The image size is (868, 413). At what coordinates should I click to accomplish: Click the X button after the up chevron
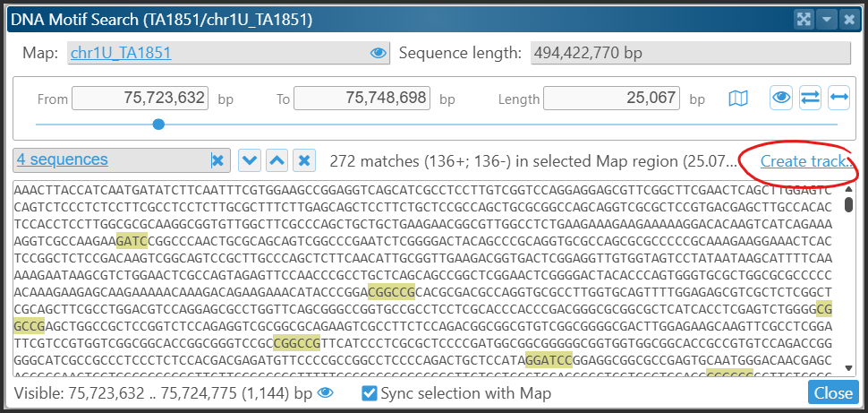coord(305,161)
